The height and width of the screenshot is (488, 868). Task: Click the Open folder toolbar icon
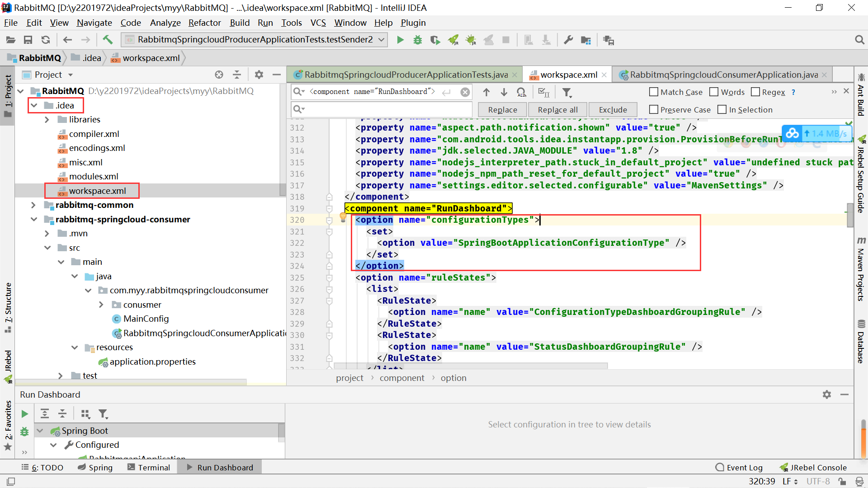click(11, 40)
